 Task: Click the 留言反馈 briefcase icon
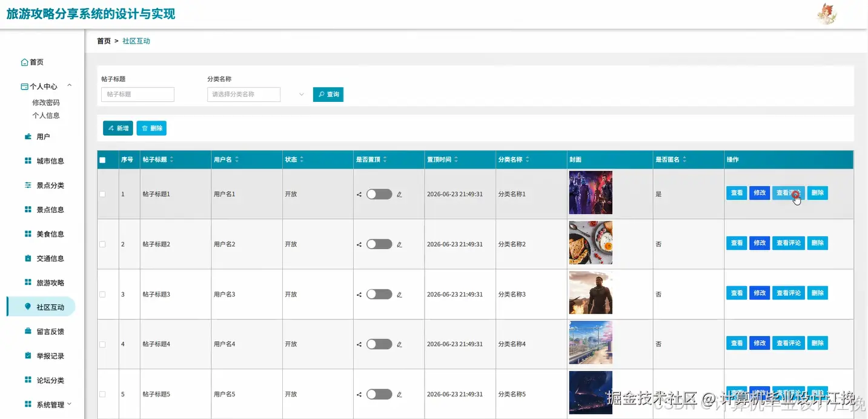coord(28,331)
